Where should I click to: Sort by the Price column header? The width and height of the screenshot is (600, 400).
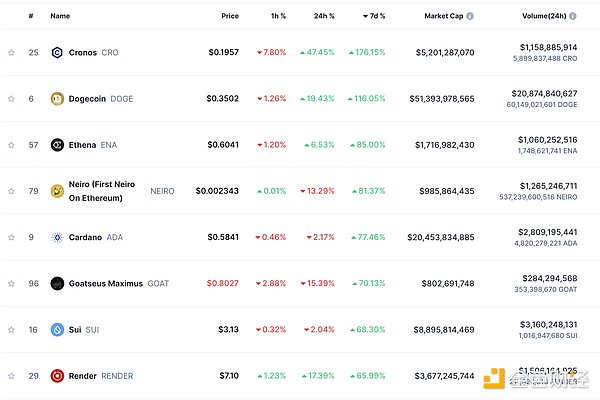click(x=230, y=16)
